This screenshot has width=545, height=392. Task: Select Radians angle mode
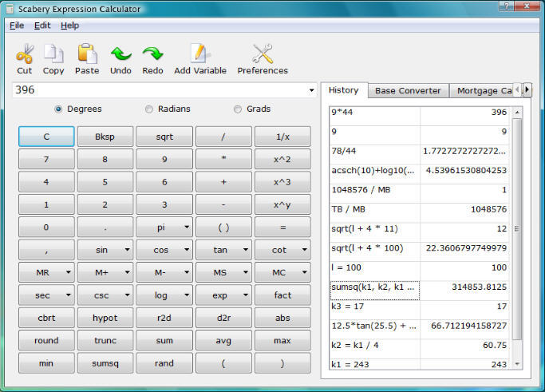coord(168,109)
